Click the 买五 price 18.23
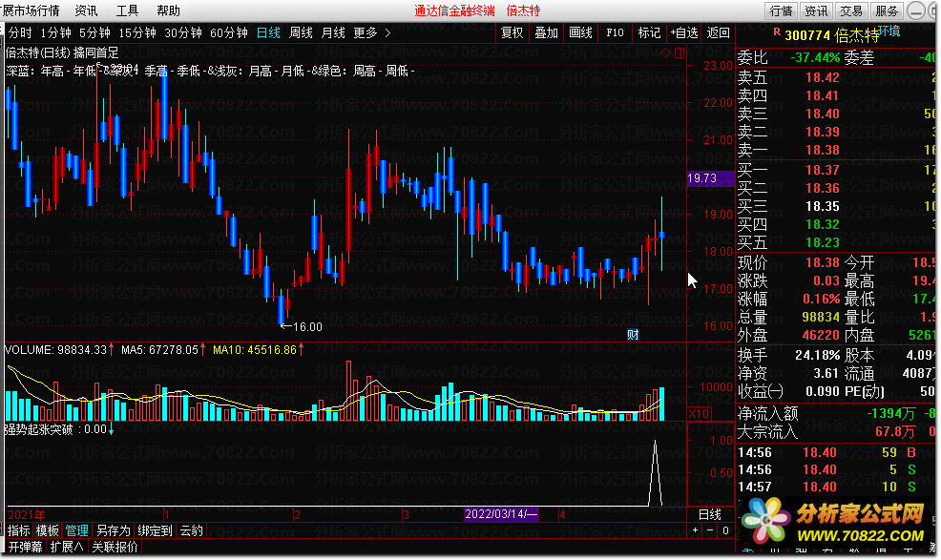Image resolution: width=941 pixels, height=560 pixels. (x=822, y=243)
